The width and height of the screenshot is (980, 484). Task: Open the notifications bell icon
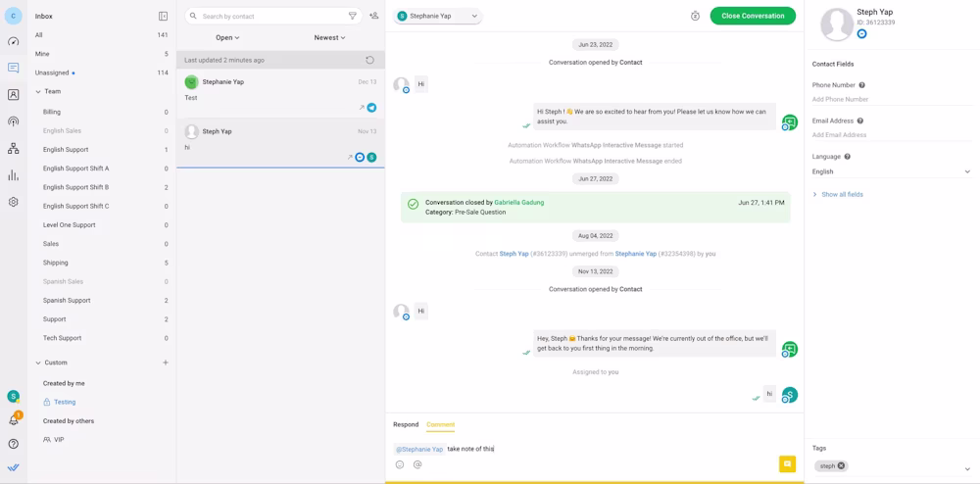(x=13, y=419)
